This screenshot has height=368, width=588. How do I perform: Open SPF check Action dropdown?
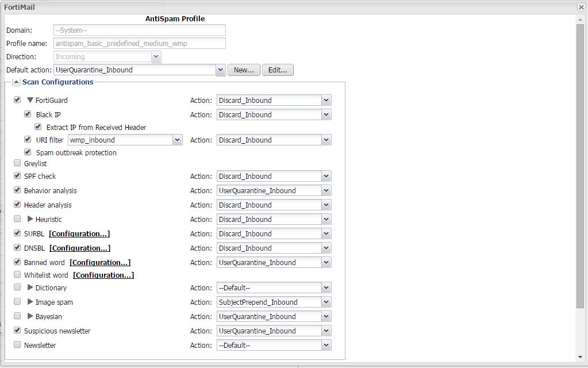click(x=326, y=177)
